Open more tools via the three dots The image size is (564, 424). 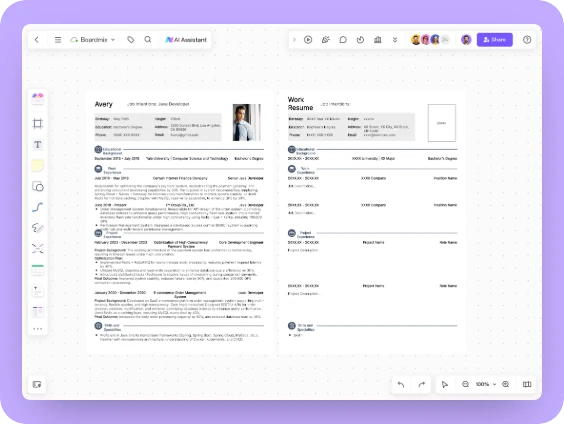(37, 329)
